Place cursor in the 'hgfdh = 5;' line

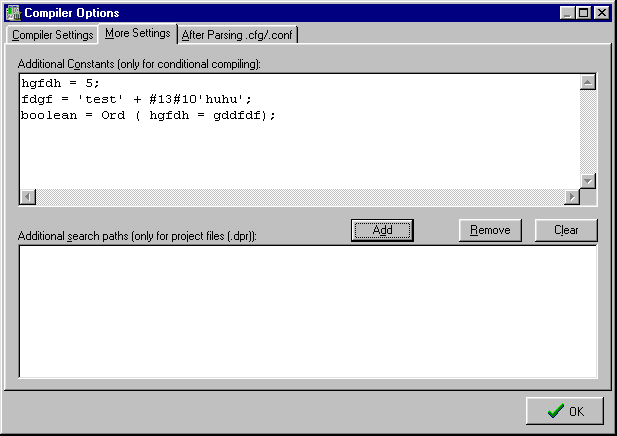pos(60,84)
